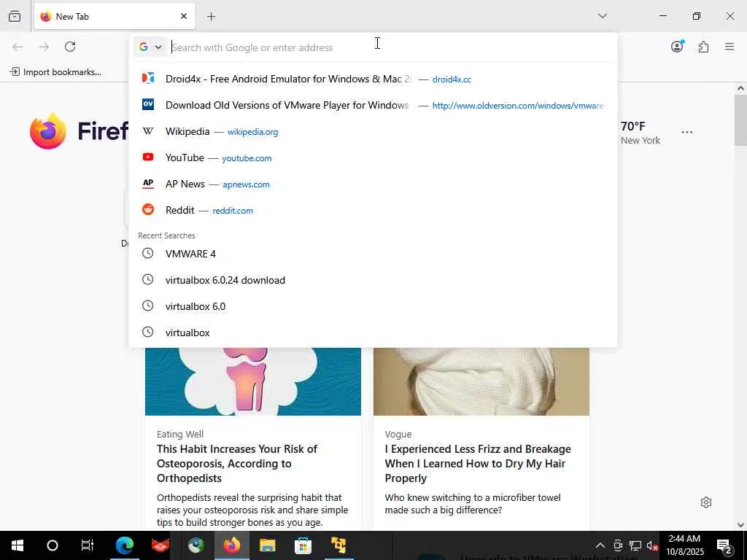Read 'I Experienced Less Frizz and Breakage' article
This screenshot has width=747, height=560.
tap(478, 463)
